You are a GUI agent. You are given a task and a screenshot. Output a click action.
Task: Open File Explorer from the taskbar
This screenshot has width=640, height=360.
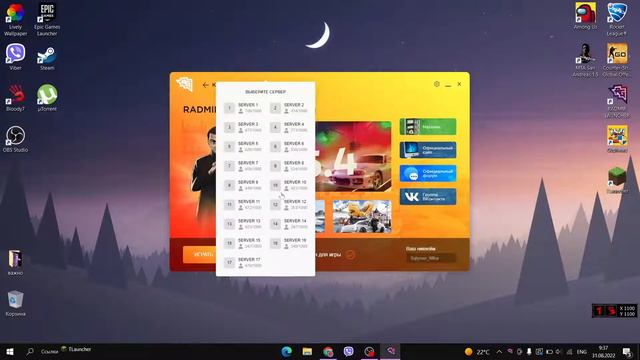tap(307, 351)
